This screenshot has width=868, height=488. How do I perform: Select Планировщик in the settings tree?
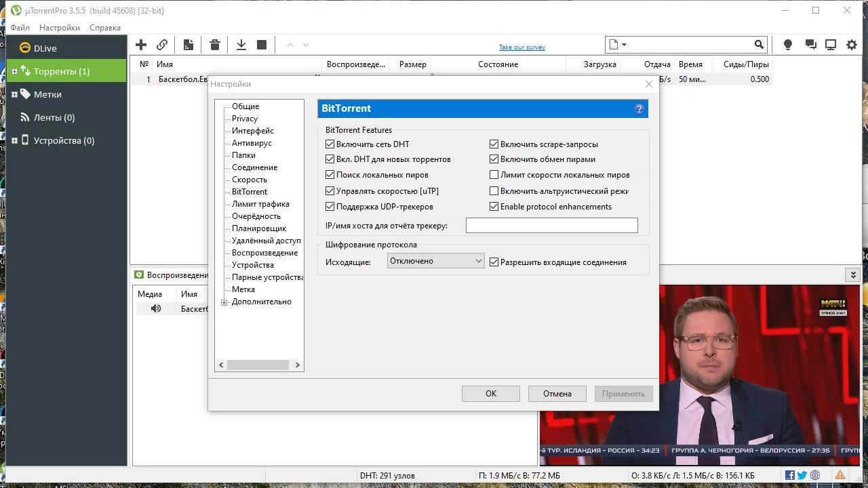click(x=259, y=228)
